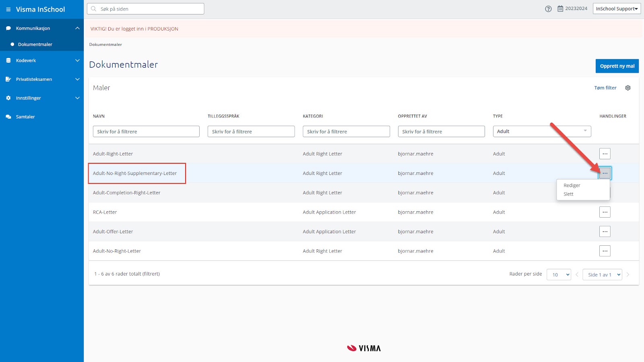Click the Kodeverk database icon
644x362 pixels.
pos(8,60)
